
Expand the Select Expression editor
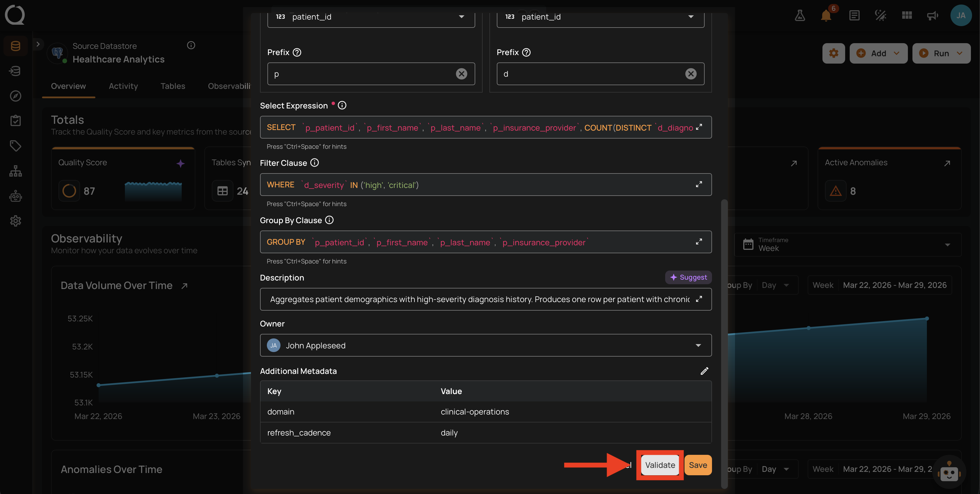(x=699, y=127)
